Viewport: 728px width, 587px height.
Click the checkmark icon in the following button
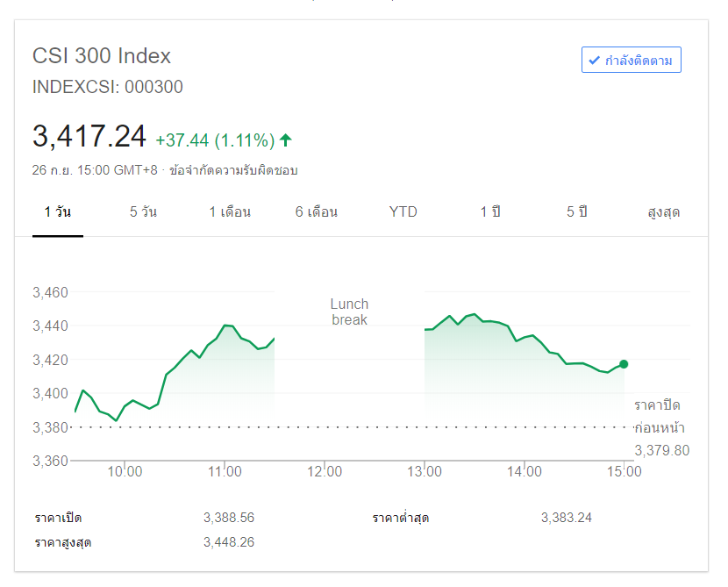(595, 61)
